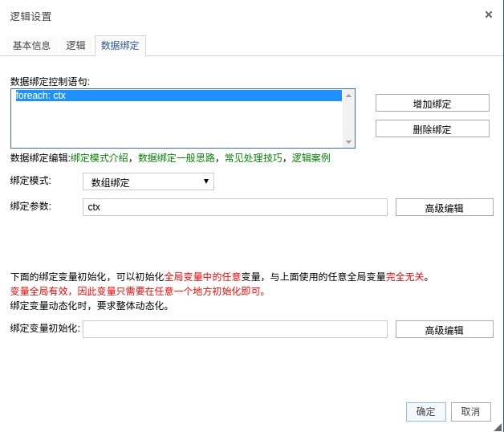This screenshot has height=432, width=504.
Task: Switch to the 基本信息 tab
Action: coord(31,46)
